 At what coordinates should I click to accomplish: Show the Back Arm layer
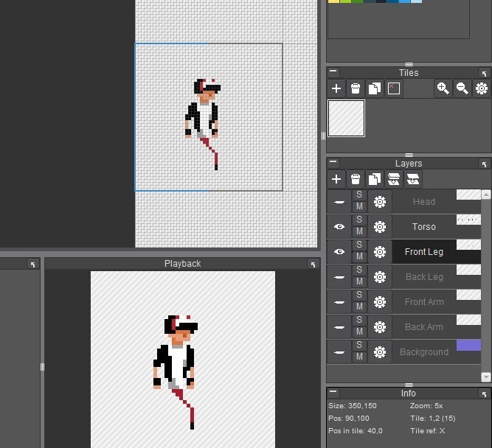click(339, 327)
